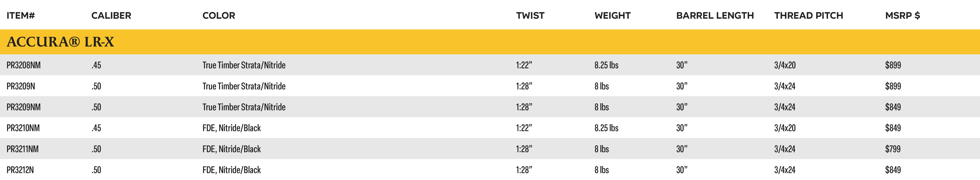Select the TWIST column header
The width and height of the screenshot is (980, 180).
click(x=530, y=16)
